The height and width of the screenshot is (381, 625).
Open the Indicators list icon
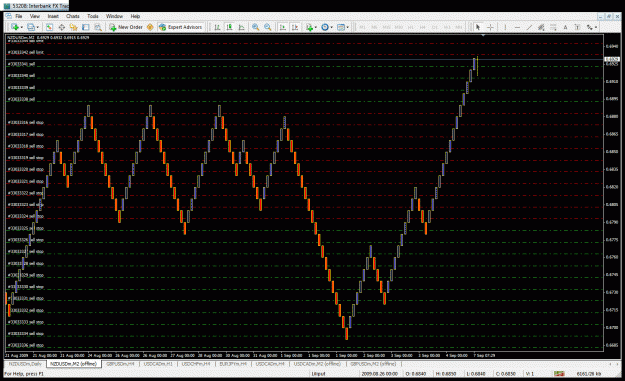(309, 27)
